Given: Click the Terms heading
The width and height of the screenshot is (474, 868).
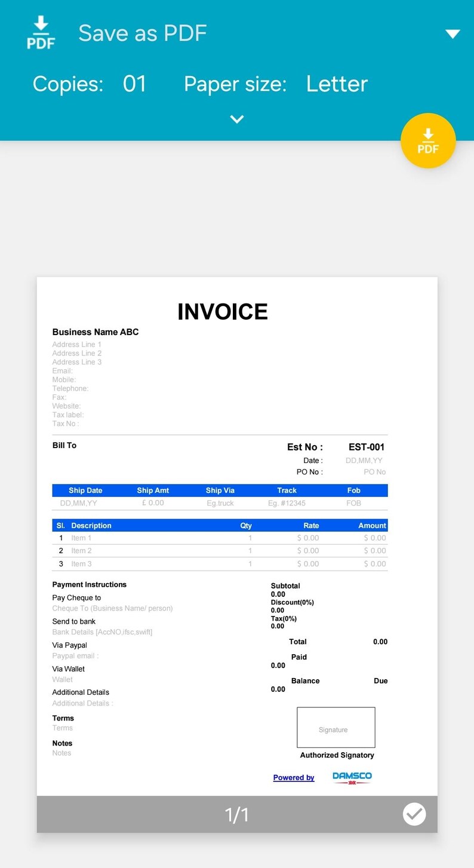Looking at the screenshot, I should point(63,718).
